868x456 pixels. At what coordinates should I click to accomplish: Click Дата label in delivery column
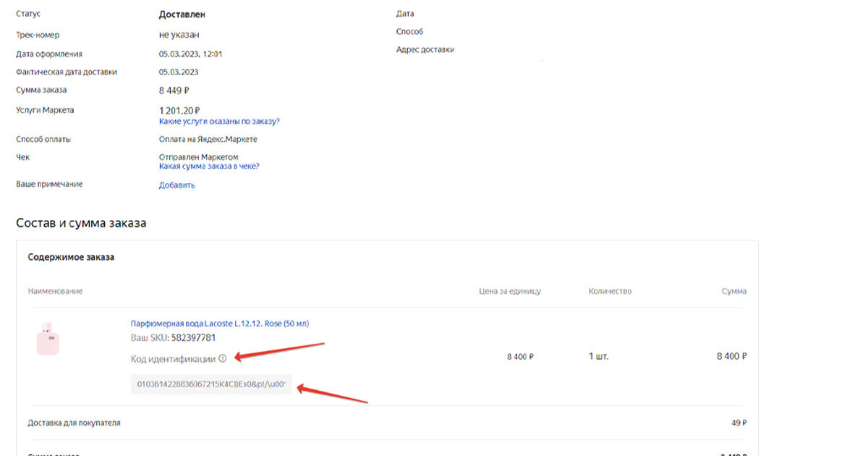tap(405, 14)
